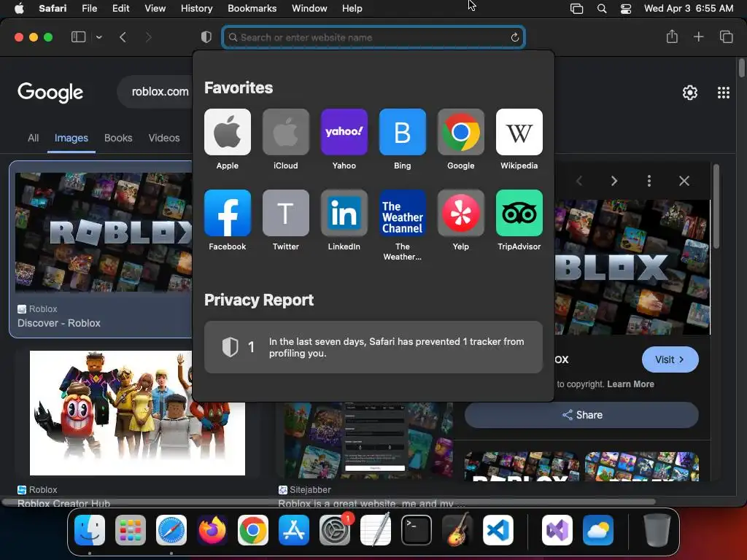Open the Discover - Roblox image result

(104, 232)
